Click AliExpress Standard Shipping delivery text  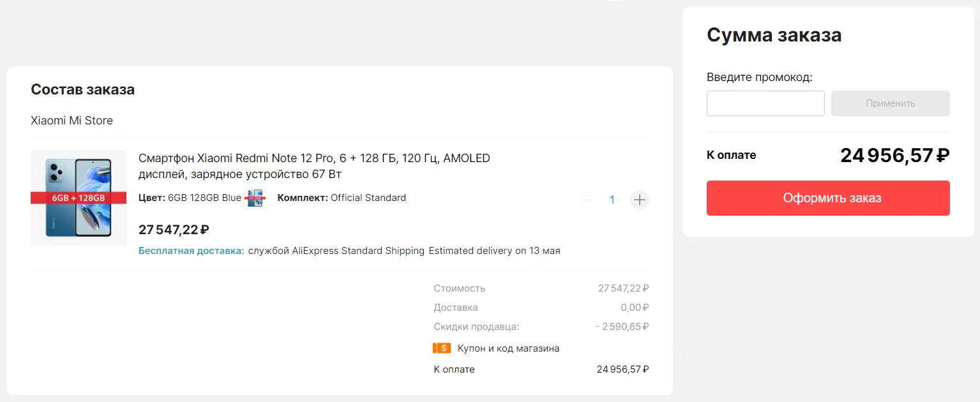click(336, 251)
